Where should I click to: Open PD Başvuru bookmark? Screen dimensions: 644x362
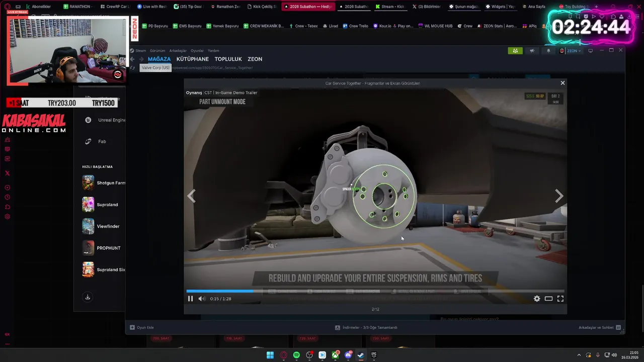point(155,26)
